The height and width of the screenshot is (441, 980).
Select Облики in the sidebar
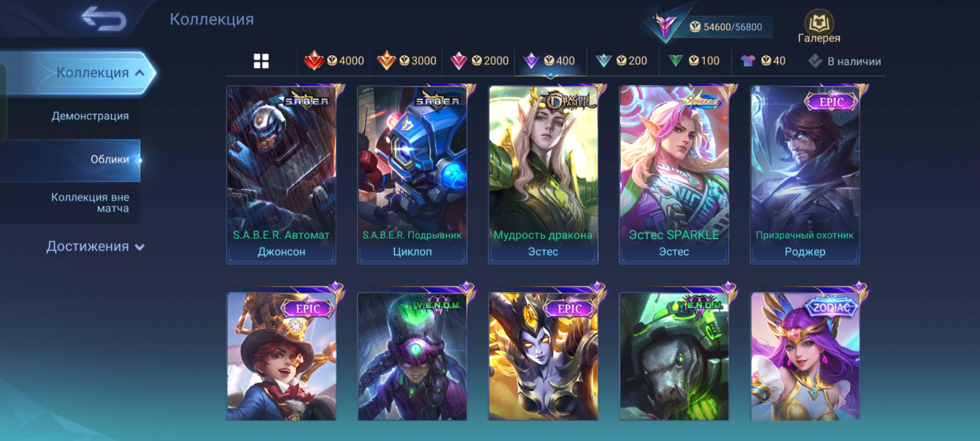[70, 160]
